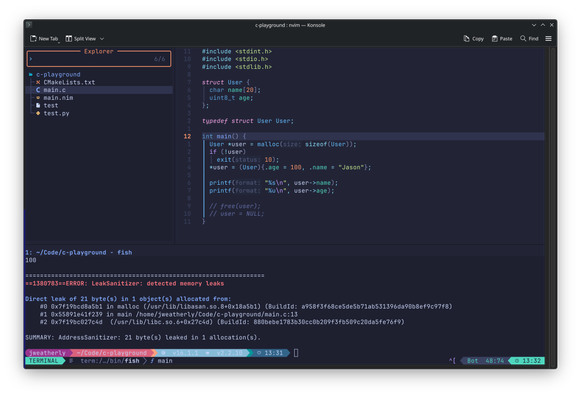
Task: Click the Nim icon beside main.nim
Action: [38, 98]
